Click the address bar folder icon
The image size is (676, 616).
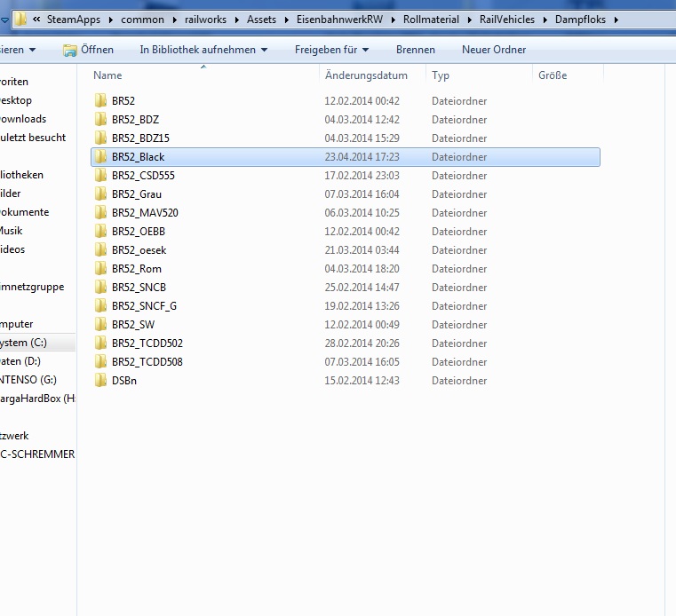click(20, 20)
